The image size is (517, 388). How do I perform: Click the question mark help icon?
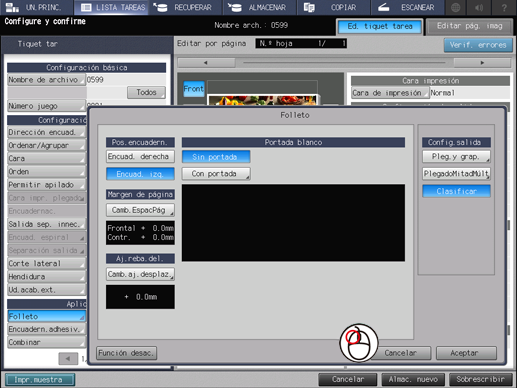[x=504, y=7]
